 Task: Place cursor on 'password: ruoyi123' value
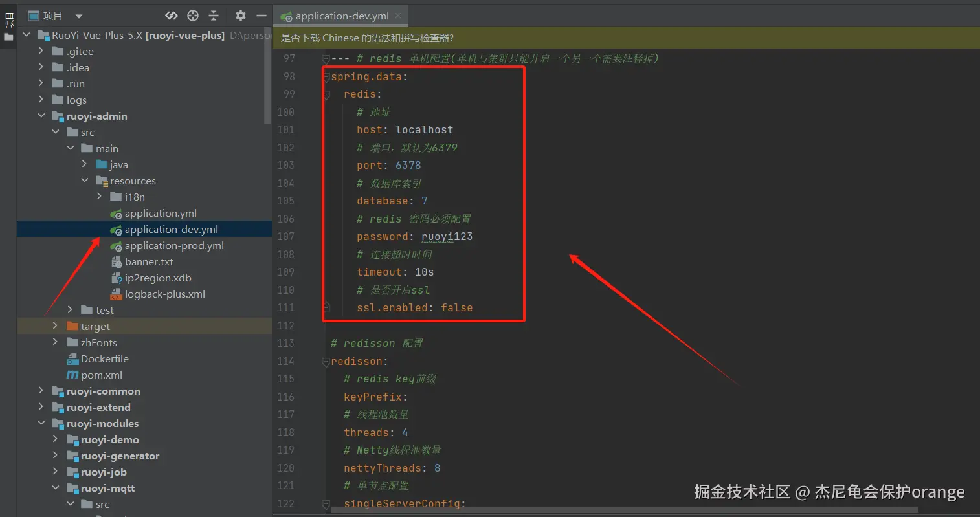click(447, 237)
